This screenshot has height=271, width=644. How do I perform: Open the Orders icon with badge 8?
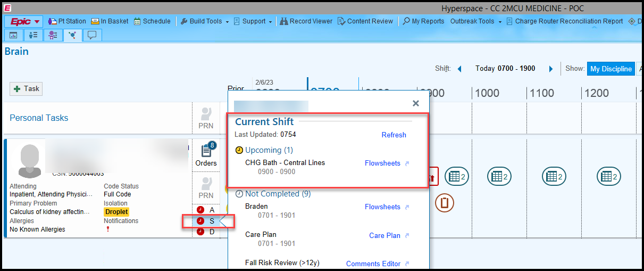pos(206,154)
